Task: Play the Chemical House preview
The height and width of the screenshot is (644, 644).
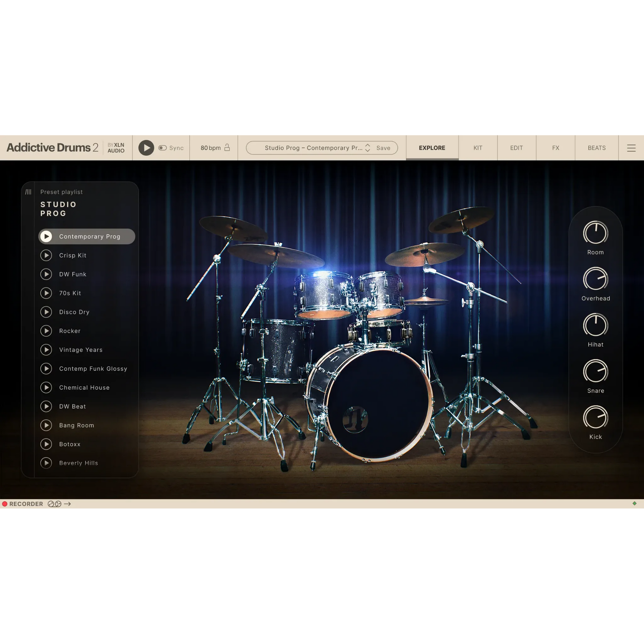Action: tap(46, 388)
